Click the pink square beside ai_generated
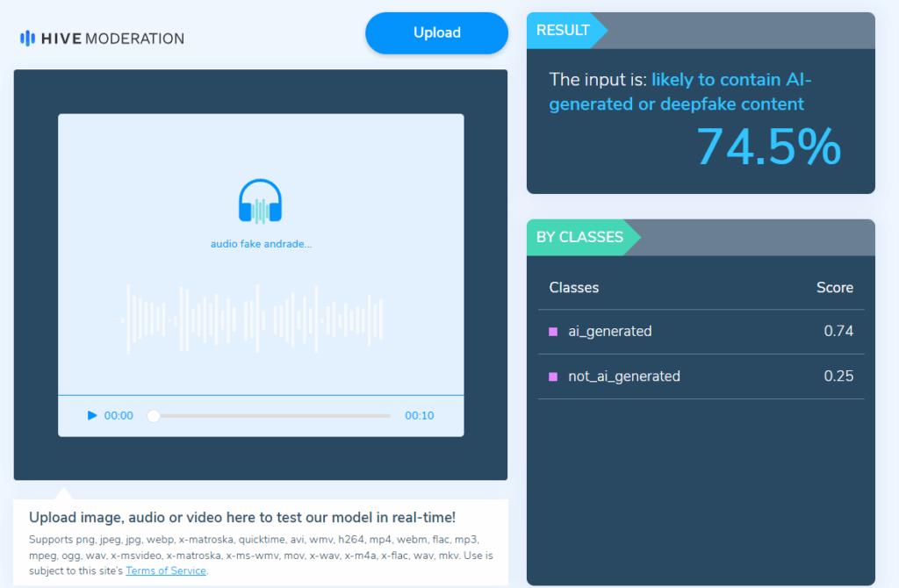This screenshot has height=588, width=899. click(553, 332)
